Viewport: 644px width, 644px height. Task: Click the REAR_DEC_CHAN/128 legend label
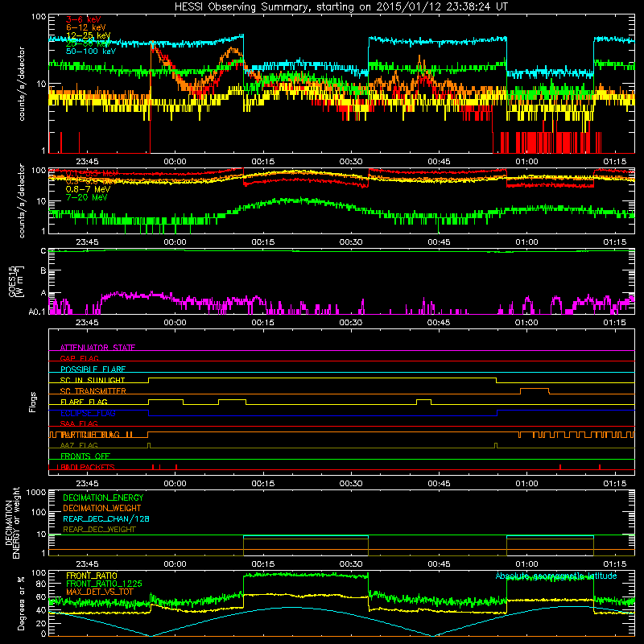(x=106, y=518)
